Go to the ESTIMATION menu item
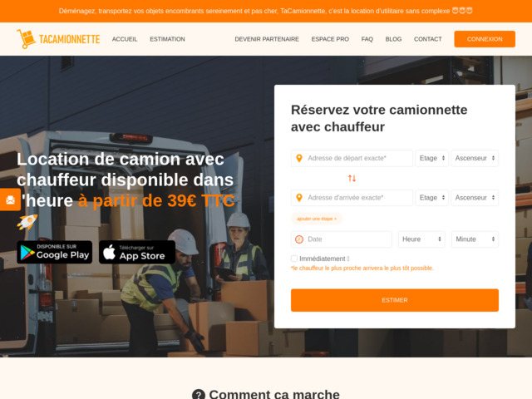The image size is (532, 399). (x=167, y=39)
